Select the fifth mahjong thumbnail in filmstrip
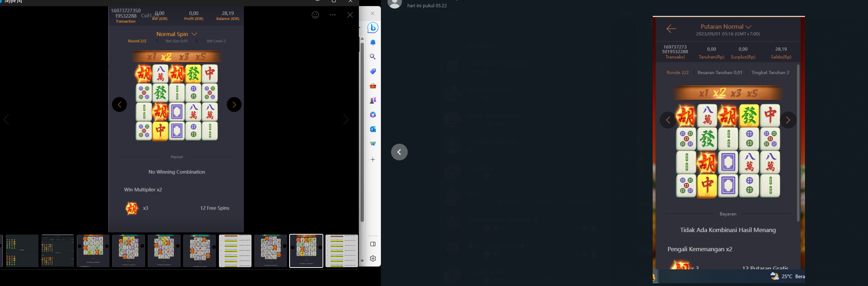 point(164,251)
